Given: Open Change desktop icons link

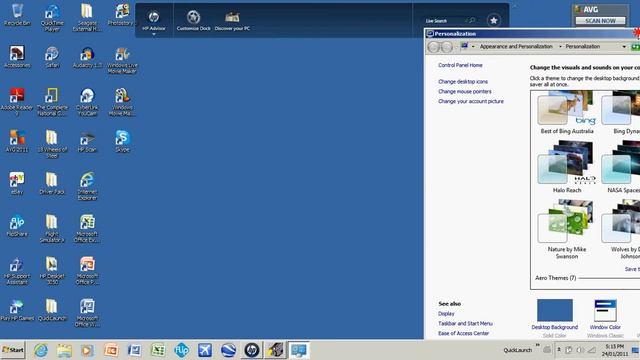Looking at the screenshot, I should tap(463, 82).
